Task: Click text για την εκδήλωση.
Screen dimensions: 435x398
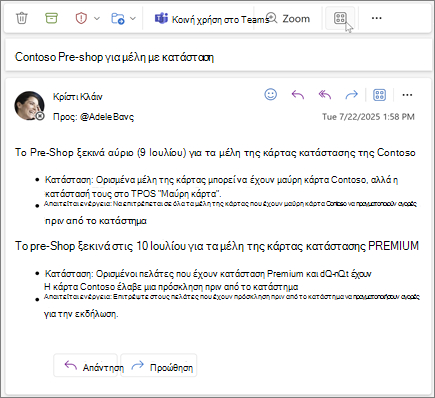Action: pyautogui.click(x=81, y=314)
